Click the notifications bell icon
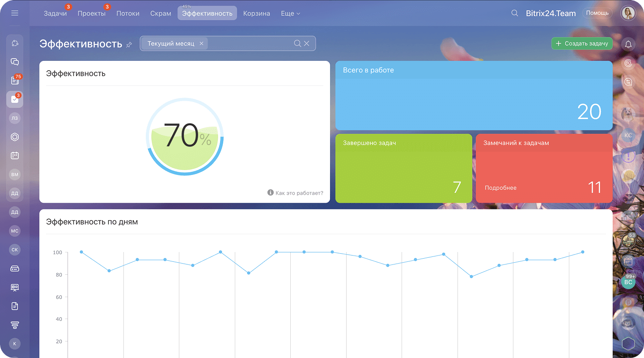Viewport: 644px width, 358px height. [x=628, y=44]
